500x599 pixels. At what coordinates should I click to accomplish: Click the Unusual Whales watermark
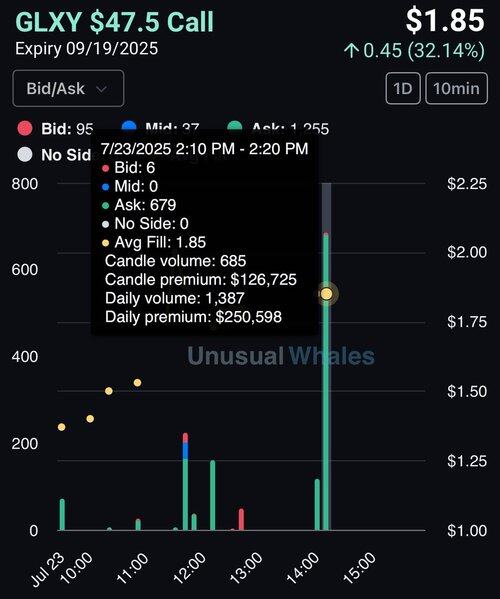tap(281, 356)
